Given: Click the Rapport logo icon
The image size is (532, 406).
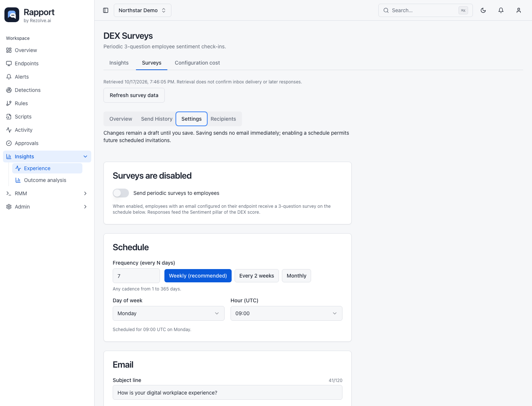Looking at the screenshot, I should (12, 15).
